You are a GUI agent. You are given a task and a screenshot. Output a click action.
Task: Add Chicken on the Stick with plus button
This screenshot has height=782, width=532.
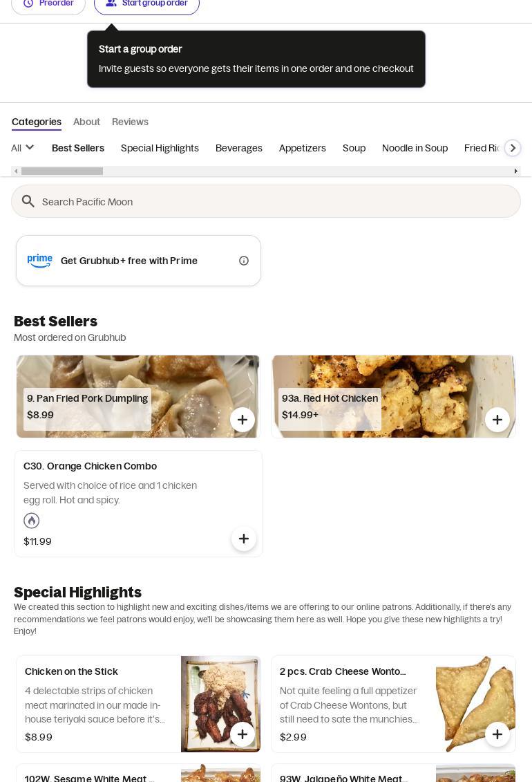tap(242, 734)
